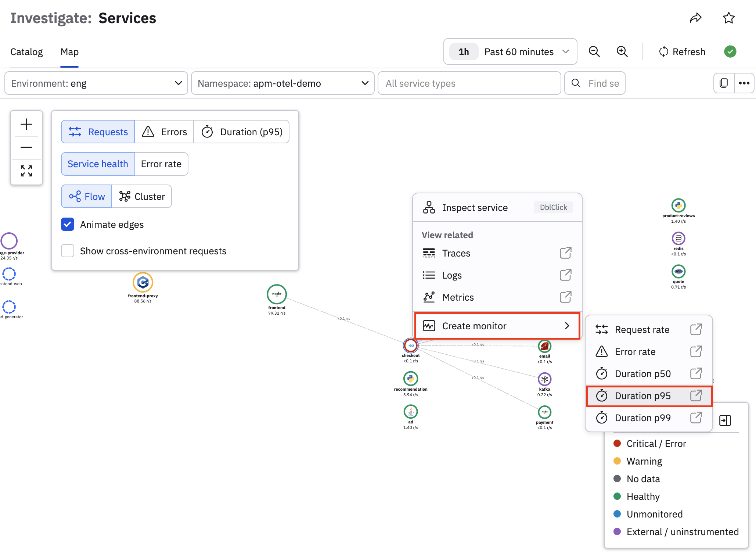Click the 1h time shortcut
This screenshot has height=555, width=756.
coord(464,51)
